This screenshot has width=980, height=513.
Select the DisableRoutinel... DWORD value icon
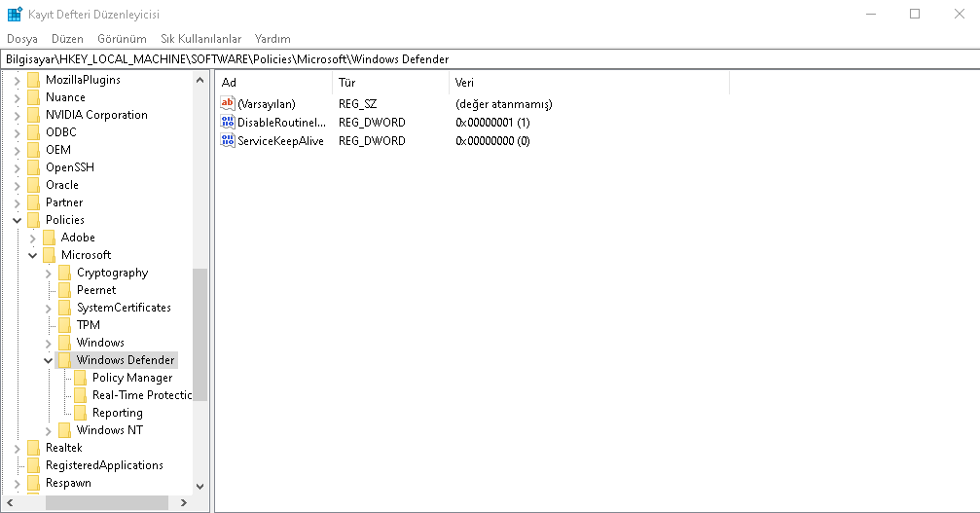[x=228, y=122]
